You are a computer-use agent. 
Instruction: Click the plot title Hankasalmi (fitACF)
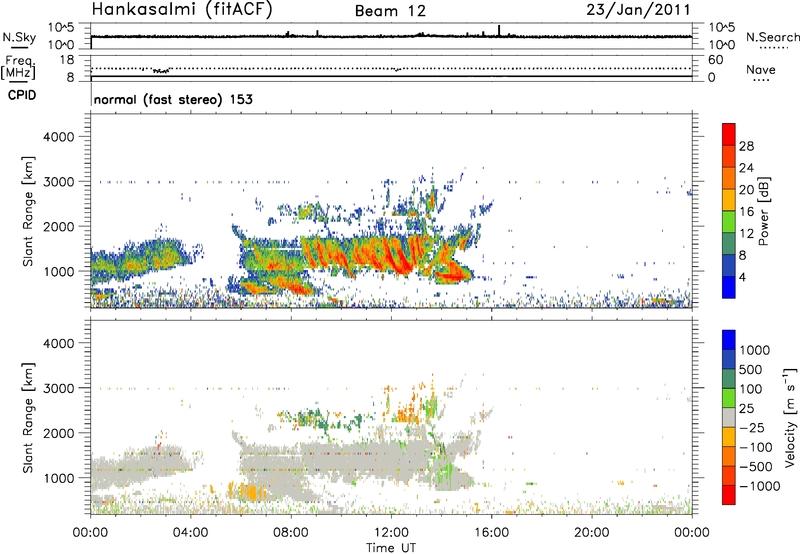(182, 9)
